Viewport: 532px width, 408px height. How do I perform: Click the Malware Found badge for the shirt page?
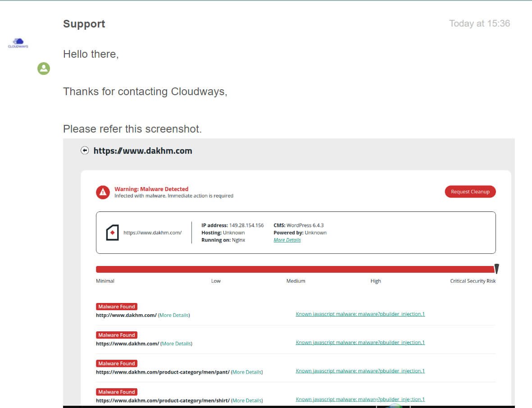pyautogui.click(x=116, y=391)
